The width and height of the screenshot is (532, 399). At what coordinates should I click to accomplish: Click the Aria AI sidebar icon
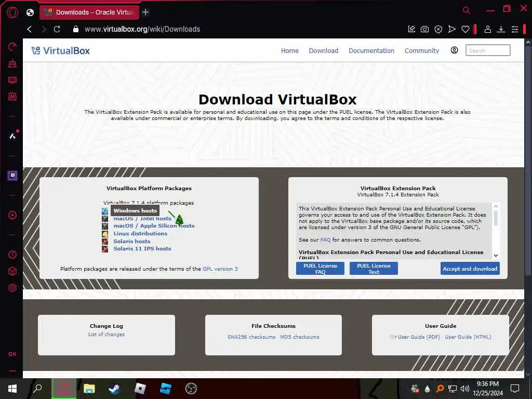coord(12,136)
